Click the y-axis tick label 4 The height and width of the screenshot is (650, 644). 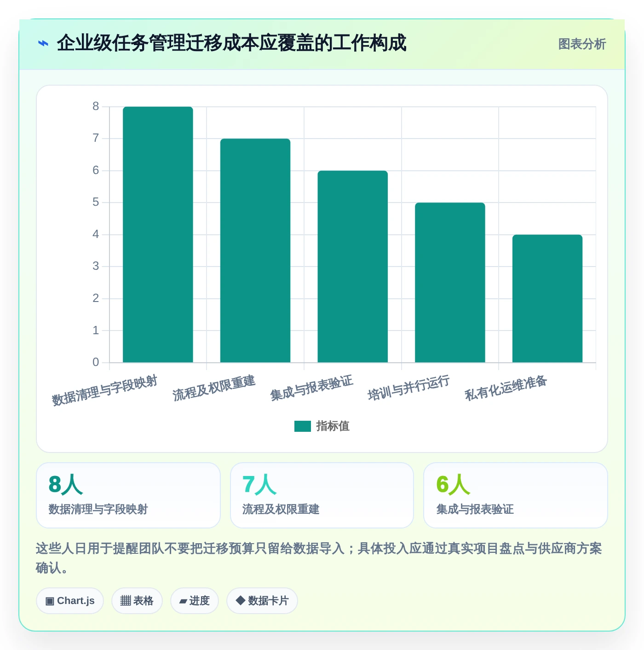(x=96, y=234)
